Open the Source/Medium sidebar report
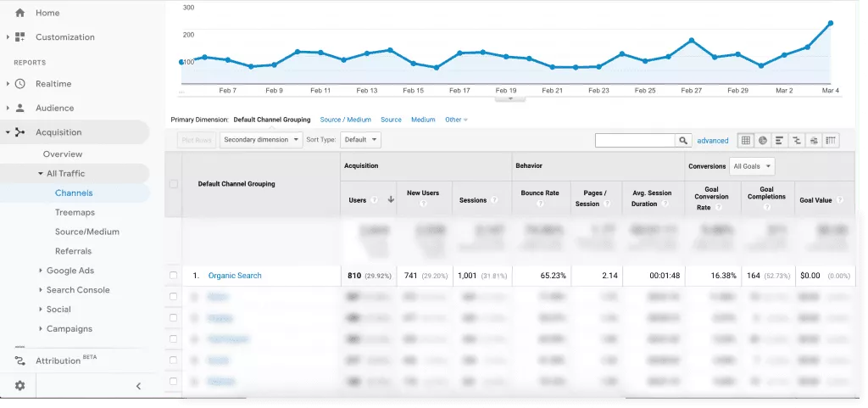This screenshot has height=408, width=868. (x=87, y=232)
